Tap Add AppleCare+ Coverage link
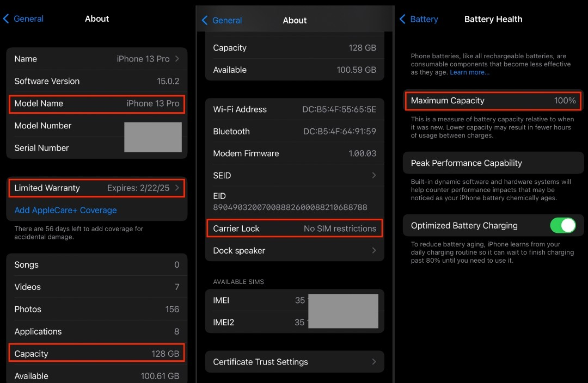The width and height of the screenshot is (588, 383). click(65, 210)
